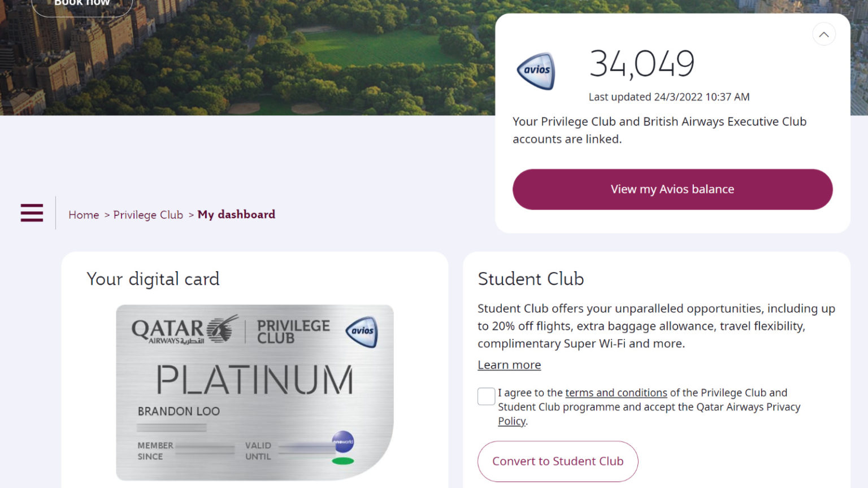Click the avios icon on the digital card
Image resolution: width=868 pixels, height=488 pixels.
tap(362, 332)
